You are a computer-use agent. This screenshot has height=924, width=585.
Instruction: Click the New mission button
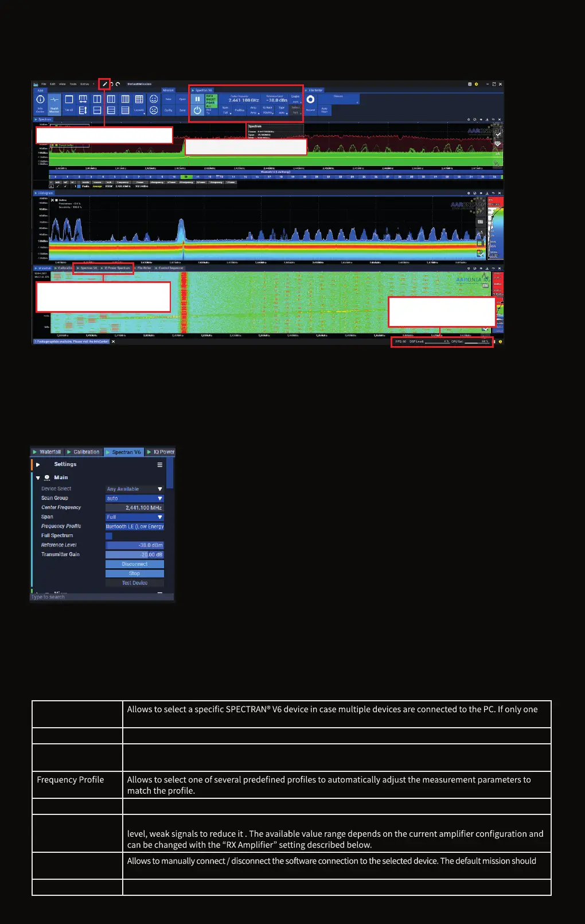pos(169,99)
